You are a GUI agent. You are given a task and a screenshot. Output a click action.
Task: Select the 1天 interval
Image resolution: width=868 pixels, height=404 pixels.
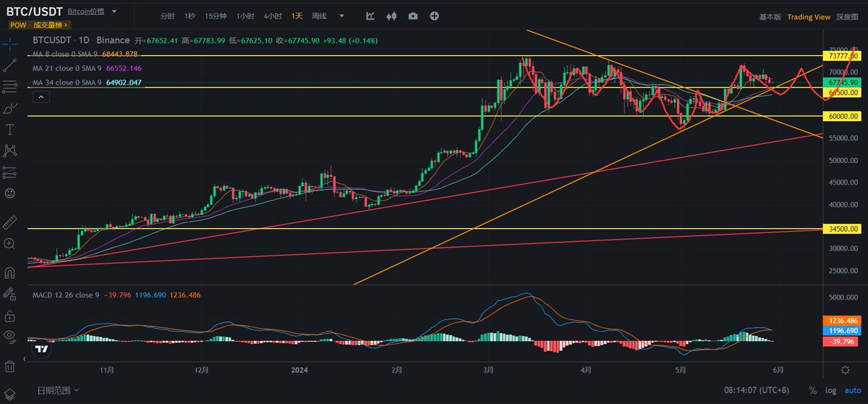[x=297, y=16]
